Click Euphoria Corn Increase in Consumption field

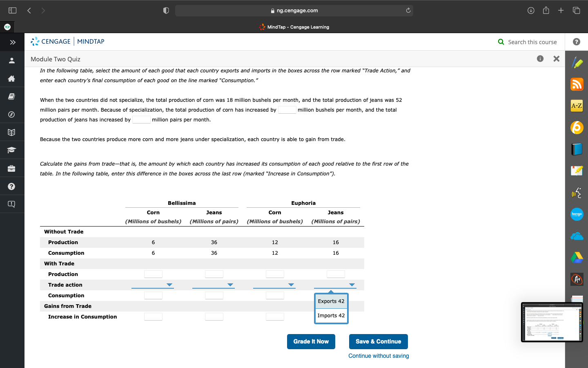click(275, 316)
